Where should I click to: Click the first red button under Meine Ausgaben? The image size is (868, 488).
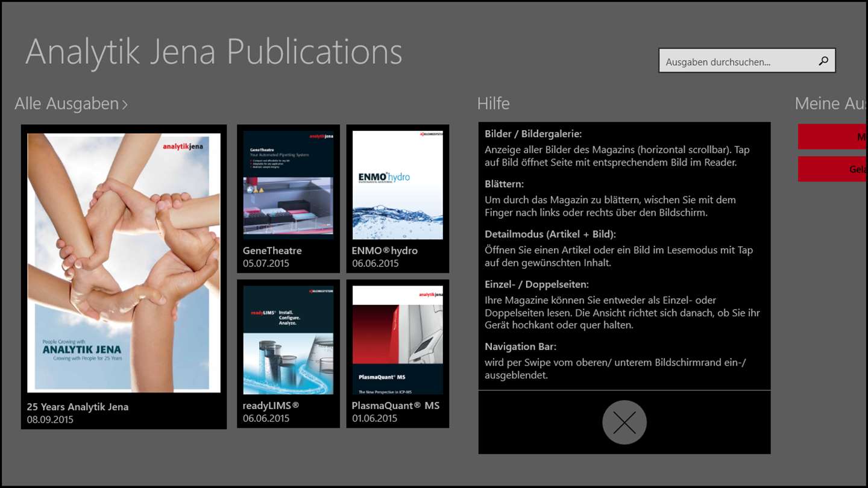click(833, 137)
